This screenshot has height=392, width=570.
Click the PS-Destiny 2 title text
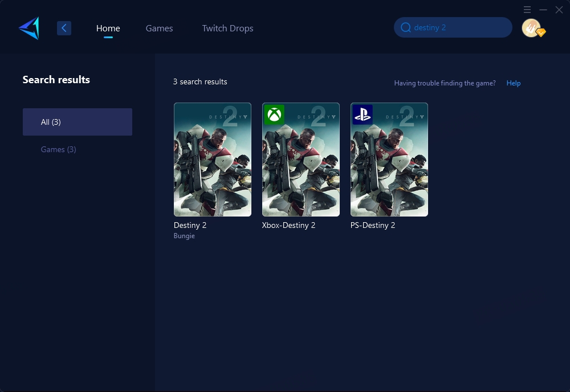[373, 225]
